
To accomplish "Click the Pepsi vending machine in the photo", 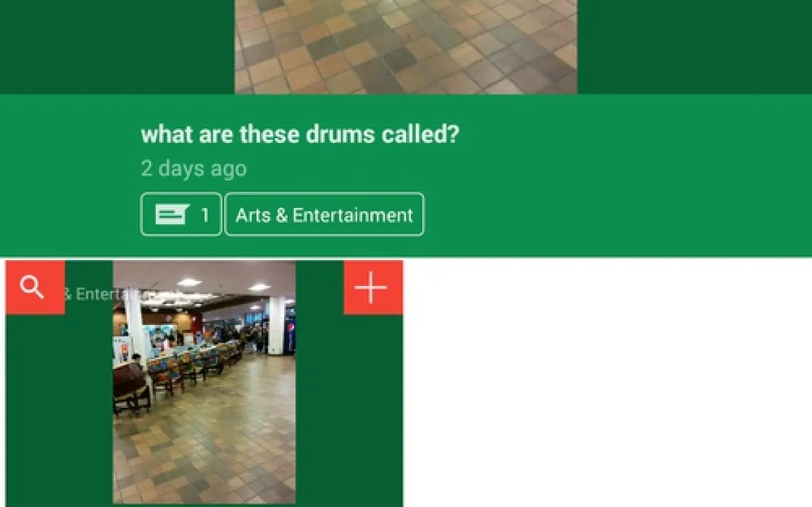I will (290, 330).
